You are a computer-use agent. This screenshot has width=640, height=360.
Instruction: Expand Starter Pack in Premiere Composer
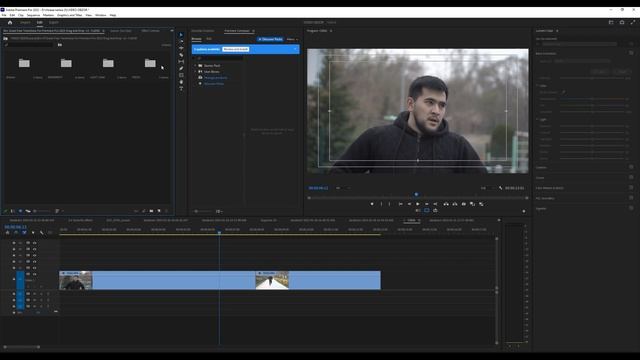point(196,65)
